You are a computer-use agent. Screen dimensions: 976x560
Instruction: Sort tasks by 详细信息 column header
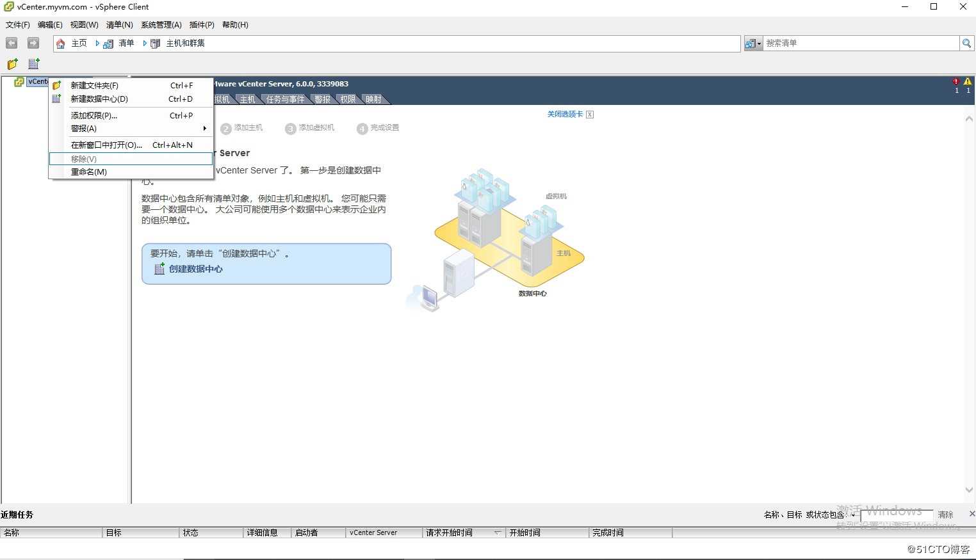click(268, 532)
